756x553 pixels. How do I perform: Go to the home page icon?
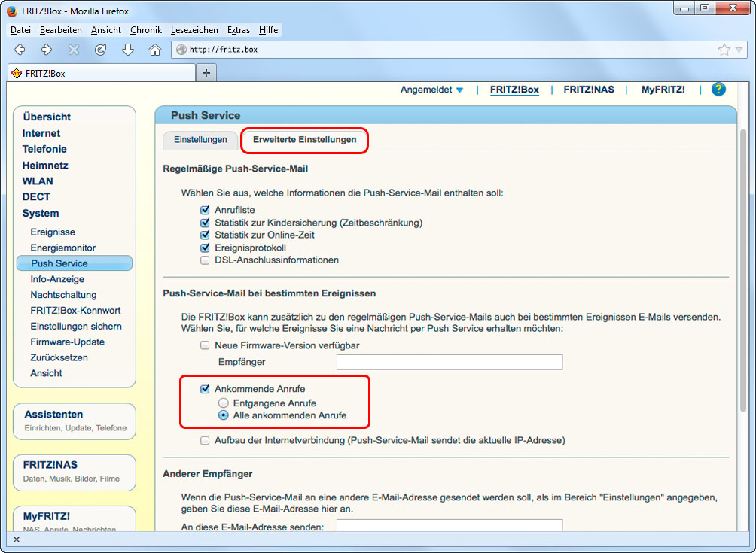(155, 49)
